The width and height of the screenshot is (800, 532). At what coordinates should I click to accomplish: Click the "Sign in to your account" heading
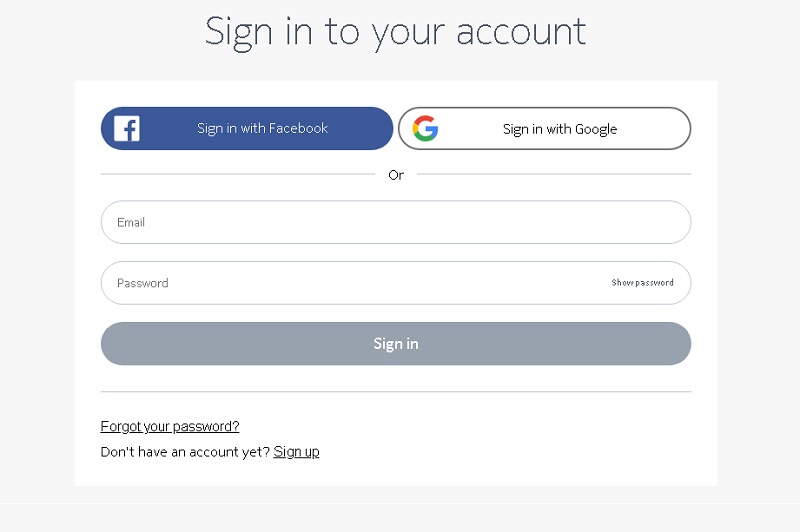pyautogui.click(x=395, y=31)
